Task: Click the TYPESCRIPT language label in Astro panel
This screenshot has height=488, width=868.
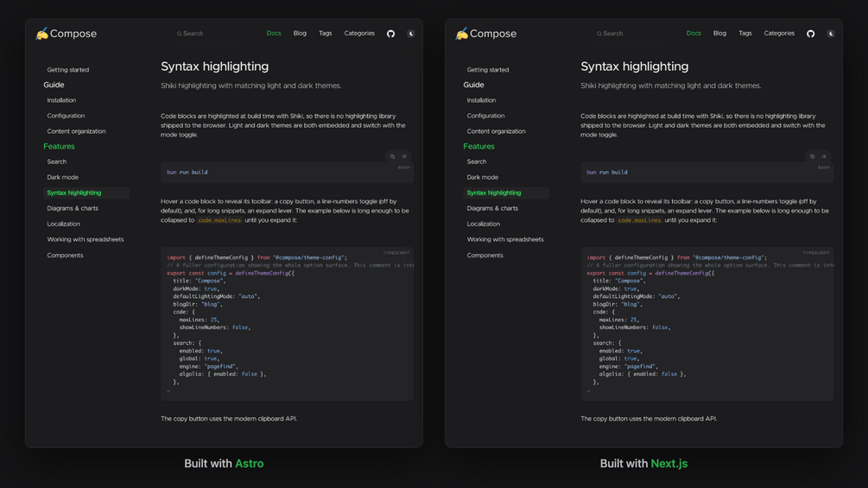Action: click(396, 253)
